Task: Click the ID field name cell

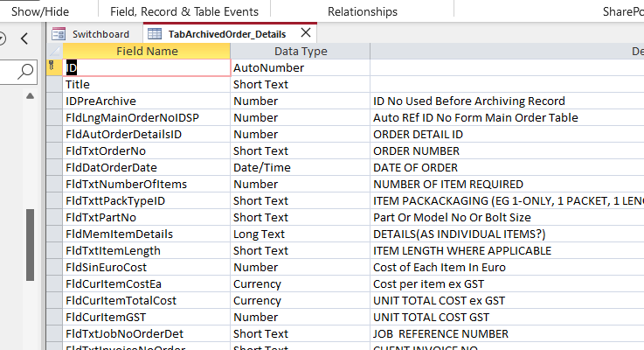Action: (x=147, y=68)
